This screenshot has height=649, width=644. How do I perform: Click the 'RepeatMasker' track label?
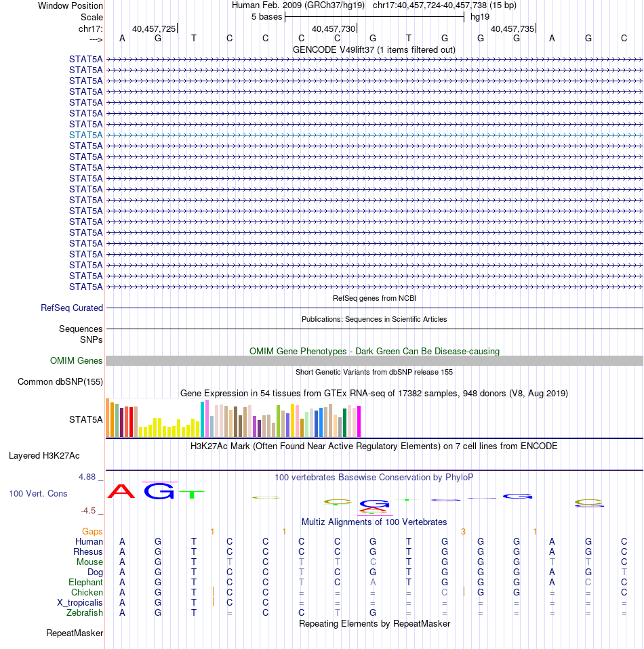75,633
